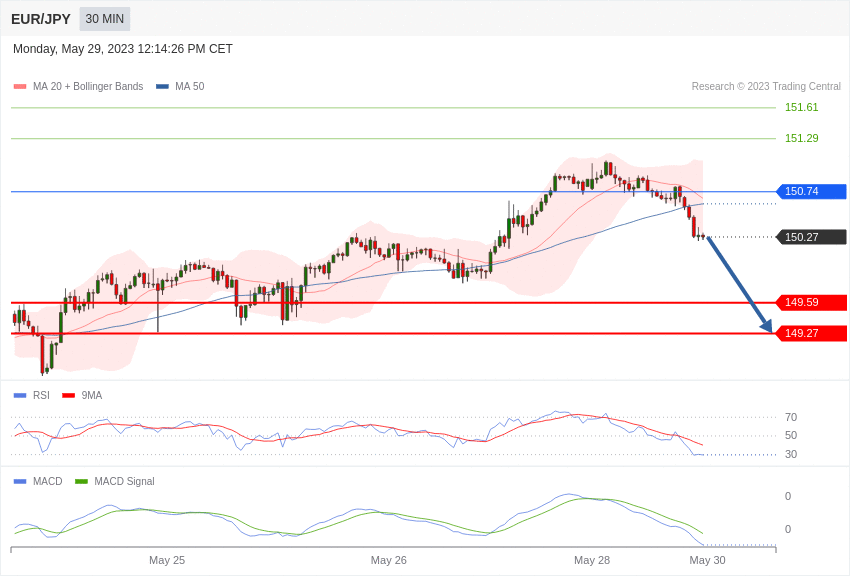The width and height of the screenshot is (850, 576).
Task: Click the RSI 50 level label
Action: point(791,435)
